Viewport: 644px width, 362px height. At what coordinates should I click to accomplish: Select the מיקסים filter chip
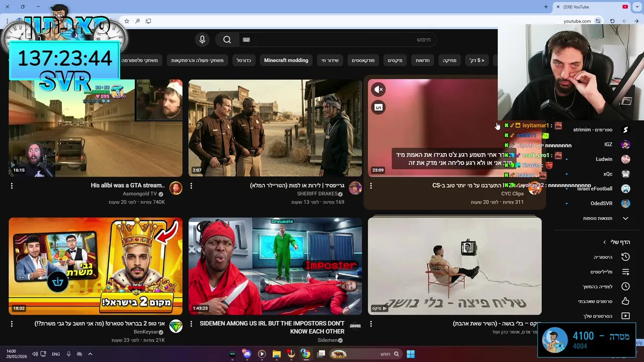395,60
